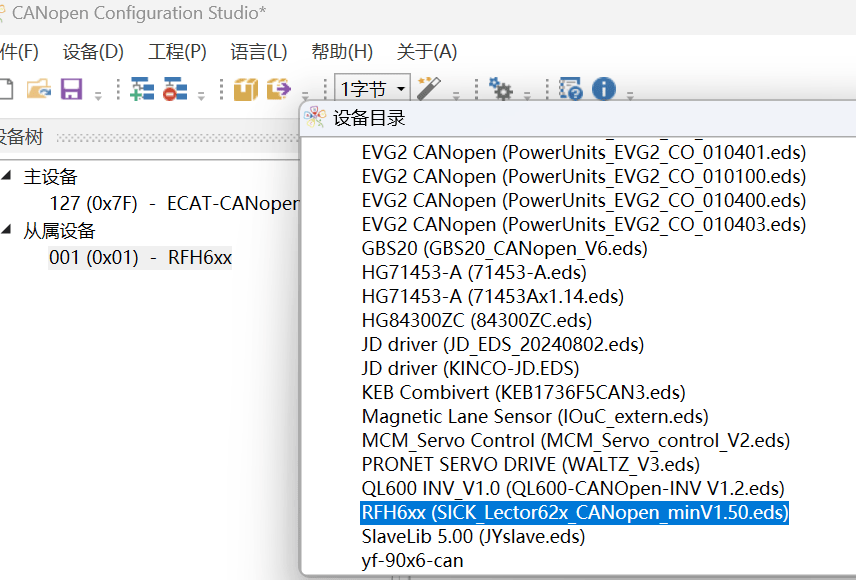Select HG71453-A (71453Ax1.14.eds) entry
Viewport: 856px width, 580px height.
point(492,297)
